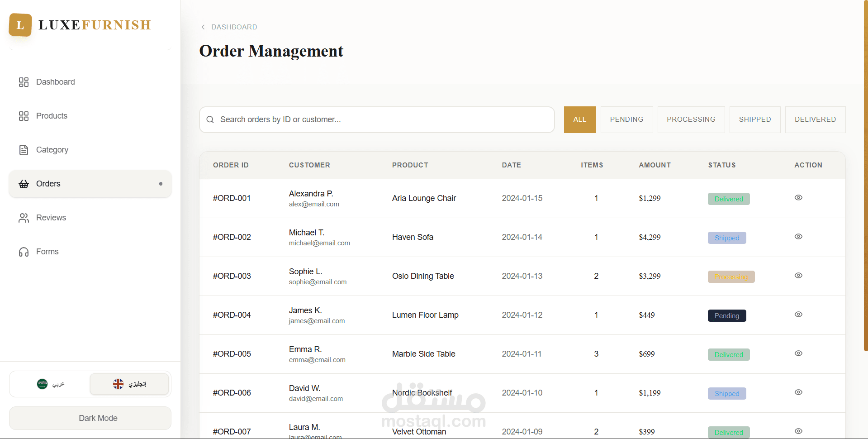Click the UK flag icon

pyautogui.click(x=118, y=384)
